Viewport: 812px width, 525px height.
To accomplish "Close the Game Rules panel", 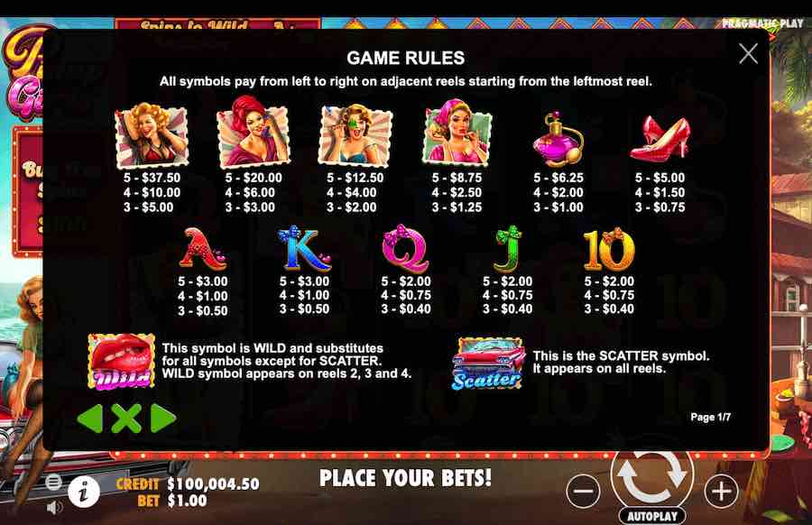I will click(748, 54).
